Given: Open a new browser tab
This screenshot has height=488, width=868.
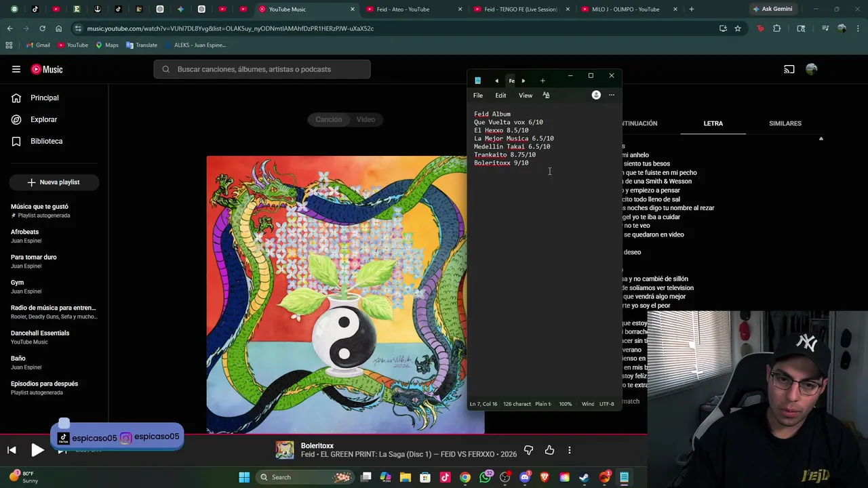Looking at the screenshot, I should tap(691, 9).
